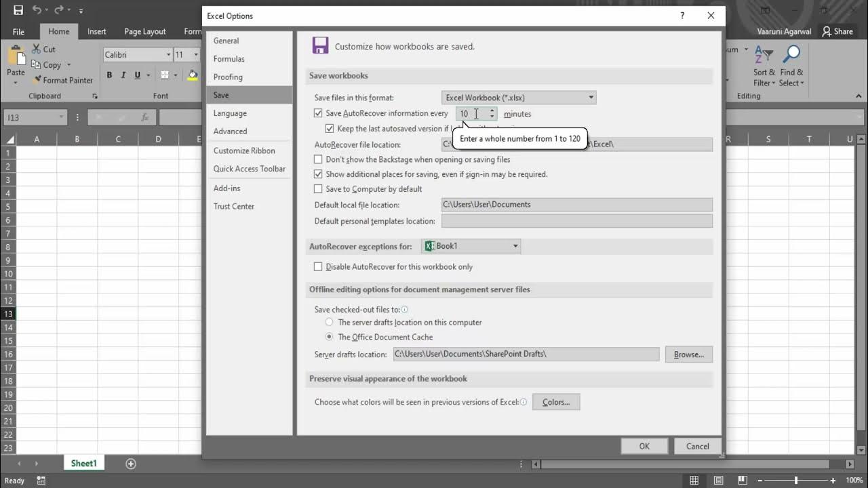868x488 pixels.
Task: Open AutoRecover exceptions Book1 dropdown
Action: coord(471,246)
